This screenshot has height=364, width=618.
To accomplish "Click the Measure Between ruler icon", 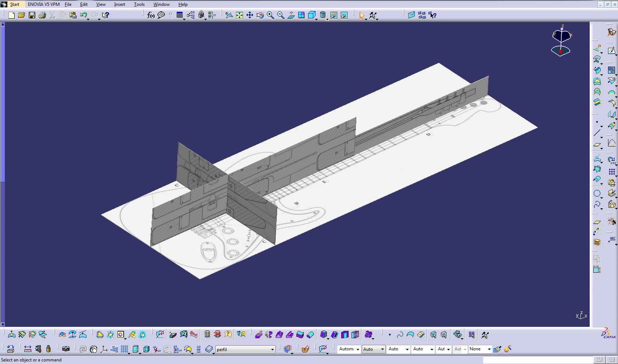I will (x=28, y=349).
